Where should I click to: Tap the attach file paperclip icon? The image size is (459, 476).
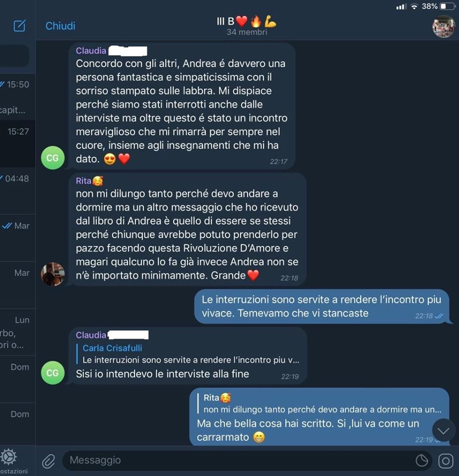[x=49, y=461]
